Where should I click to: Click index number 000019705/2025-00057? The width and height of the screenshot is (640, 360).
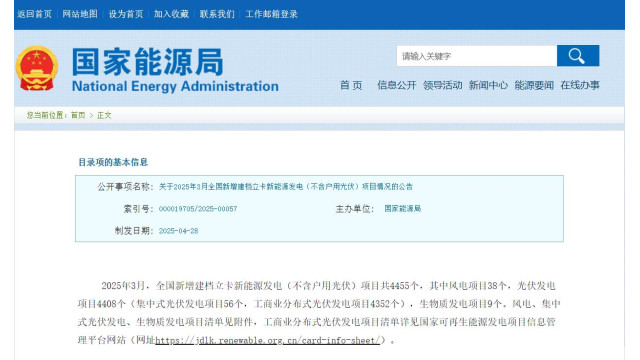[198, 209]
